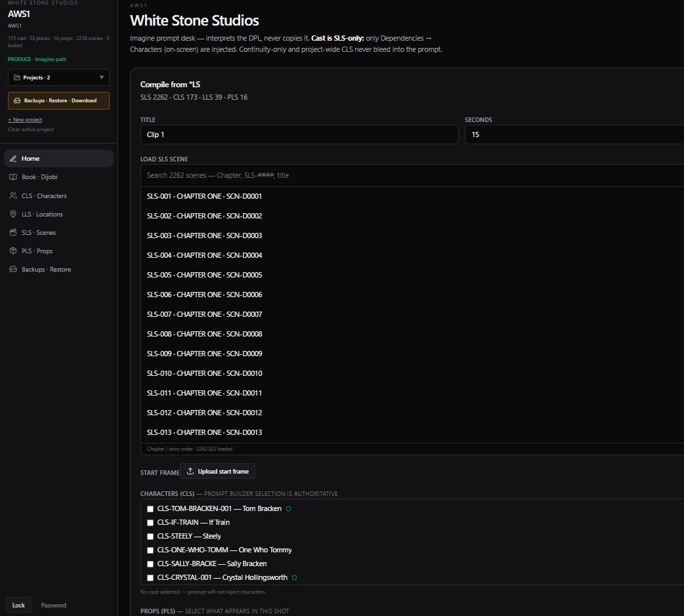684x616 pixels.
Task: Click the map pin icon beside LLS · Locations
Action: pos(13,214)
